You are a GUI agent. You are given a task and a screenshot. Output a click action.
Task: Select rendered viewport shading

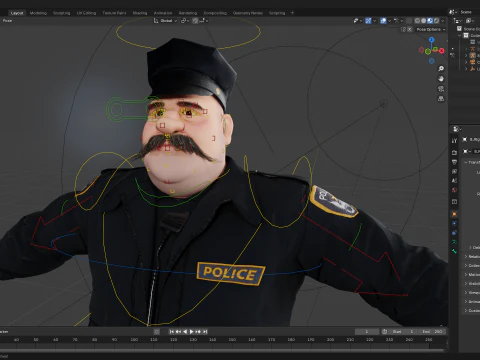click(x=436, y=21)
